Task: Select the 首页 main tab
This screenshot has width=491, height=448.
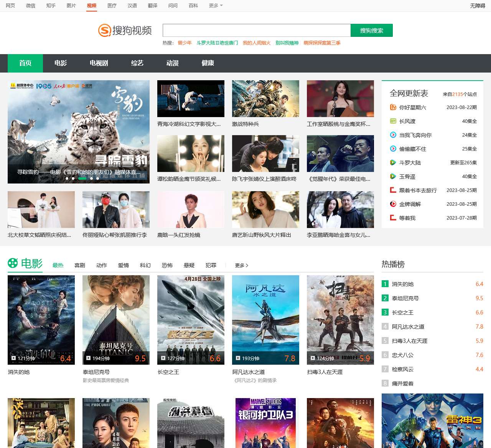Action: 25,63
